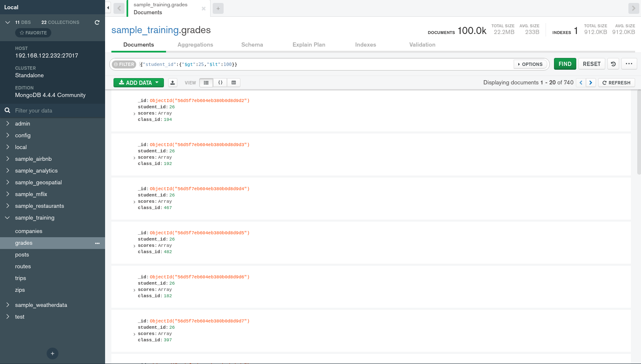The width and height of the screenshot is (641, 364).
Task: Expand the sample_restaurants database
Action: coord(8,206)
